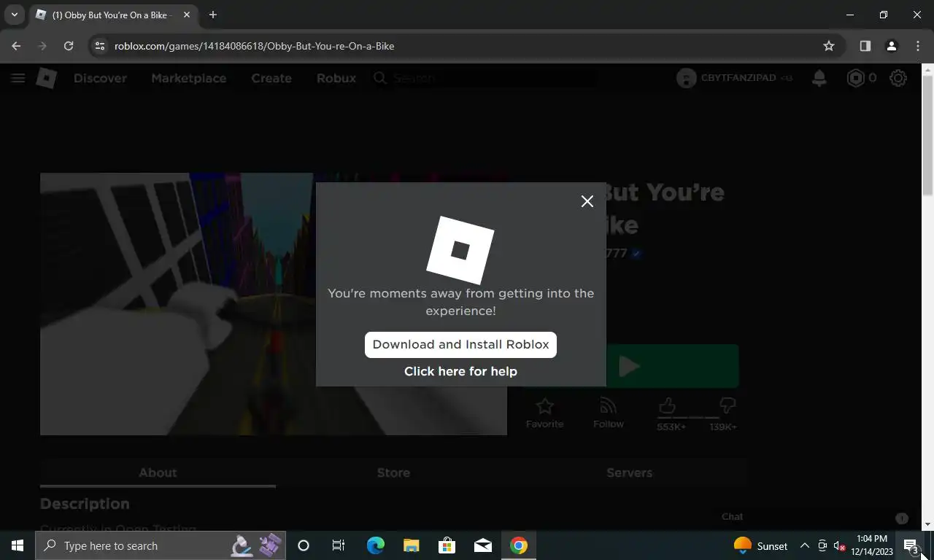View site information icon in address bar
Viewport: 934px width, 560px height.
pyautogui.click(x=101, y=46)
